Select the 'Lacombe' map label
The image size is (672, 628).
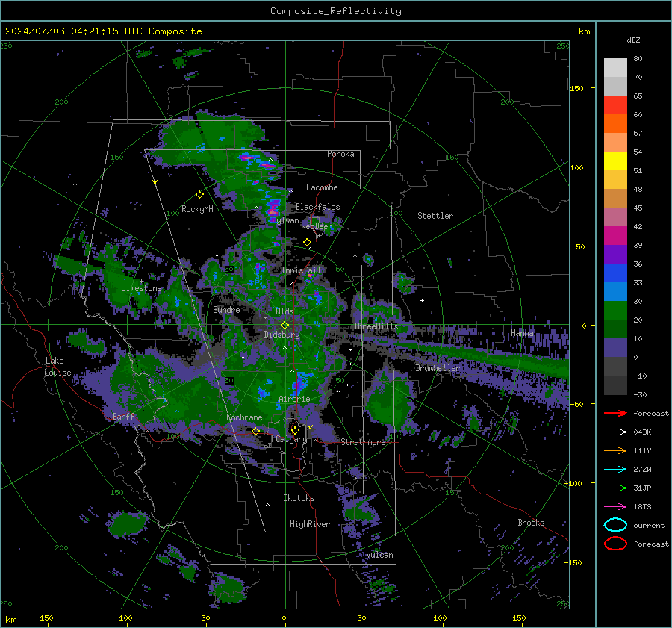point(321,187)
